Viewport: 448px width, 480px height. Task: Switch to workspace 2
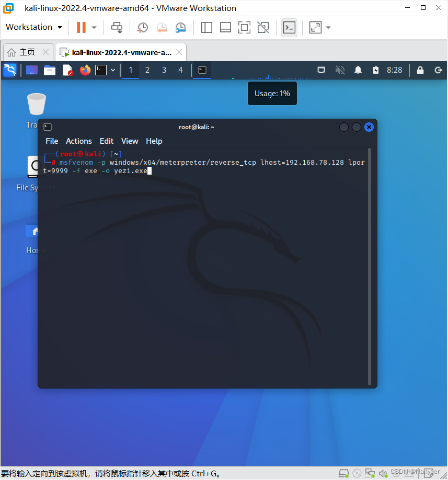[x=147, y=70]
